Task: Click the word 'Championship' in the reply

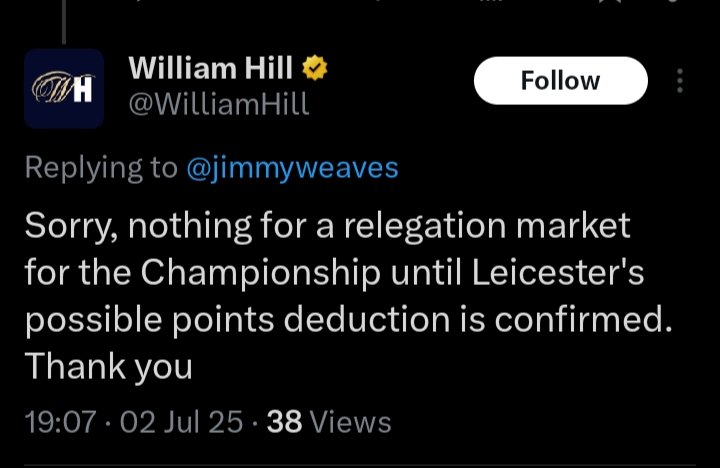Action: (260, 273)
